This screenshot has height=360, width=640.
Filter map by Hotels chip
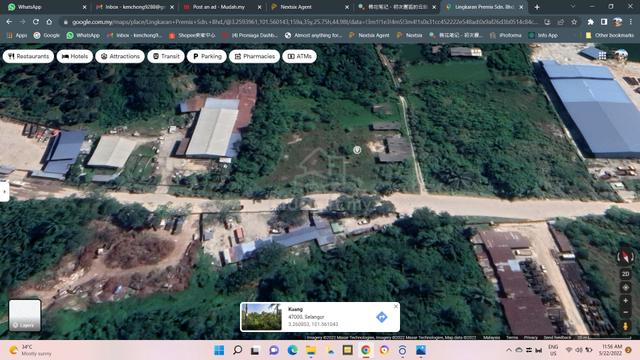point(75,56)
